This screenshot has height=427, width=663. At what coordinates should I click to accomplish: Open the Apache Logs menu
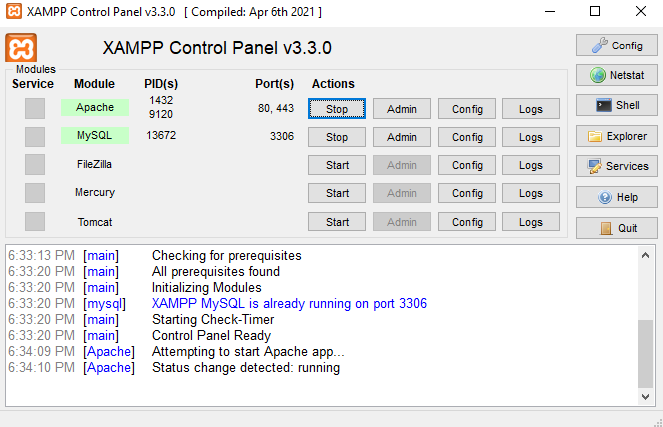click(531, 109)
